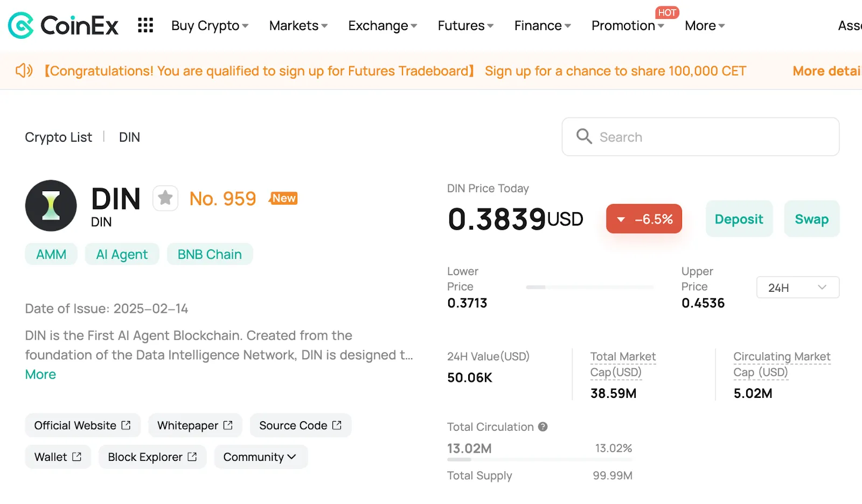
Task: Click the CoinEx logo
Action: tap(63, 25)
